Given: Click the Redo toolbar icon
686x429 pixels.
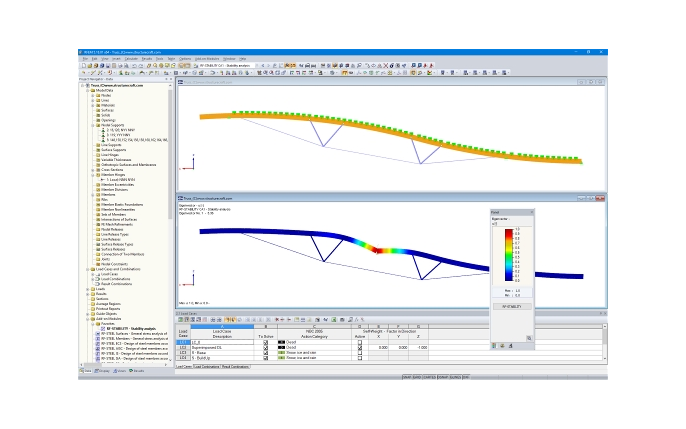Looking at the screenshot, I should pos(140,66).
